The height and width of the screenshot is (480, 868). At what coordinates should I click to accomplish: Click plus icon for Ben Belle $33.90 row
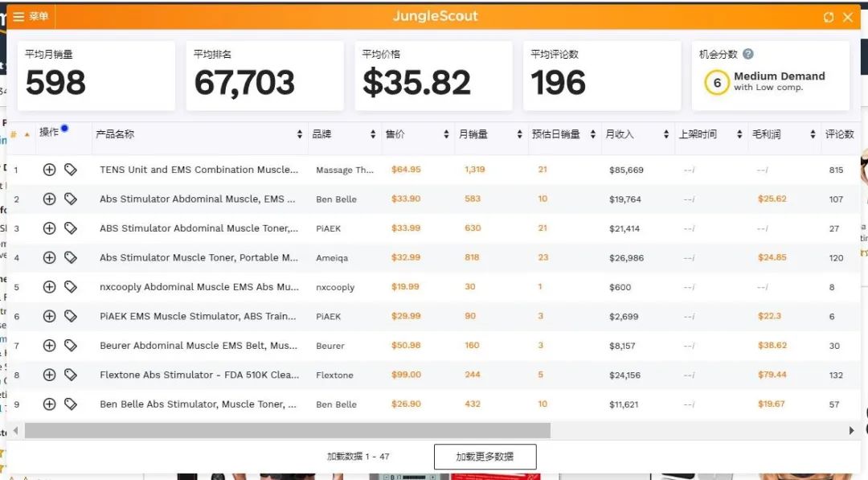[x=49, y=199]
